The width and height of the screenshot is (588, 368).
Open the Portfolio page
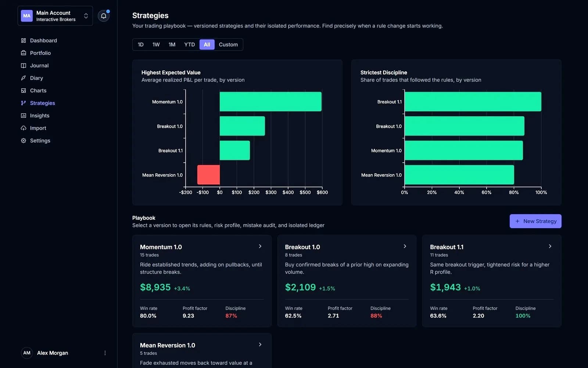click(40, 53)
